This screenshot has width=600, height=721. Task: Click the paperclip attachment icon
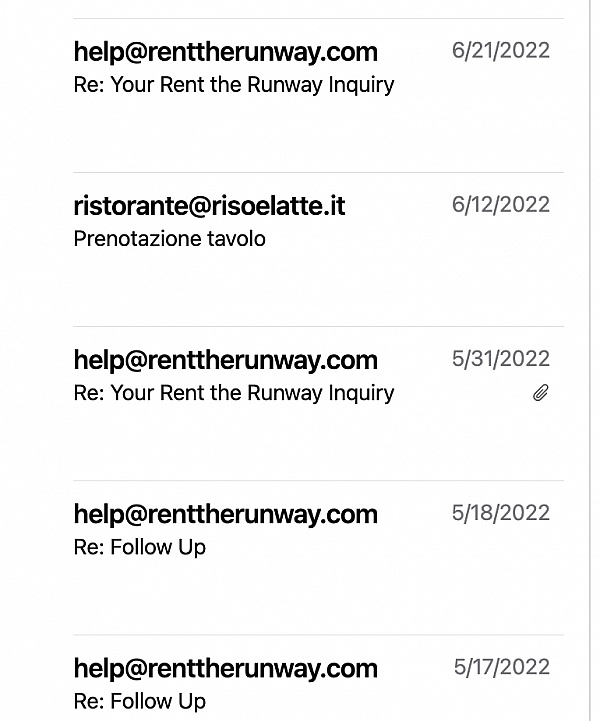[x=540, y=394]
